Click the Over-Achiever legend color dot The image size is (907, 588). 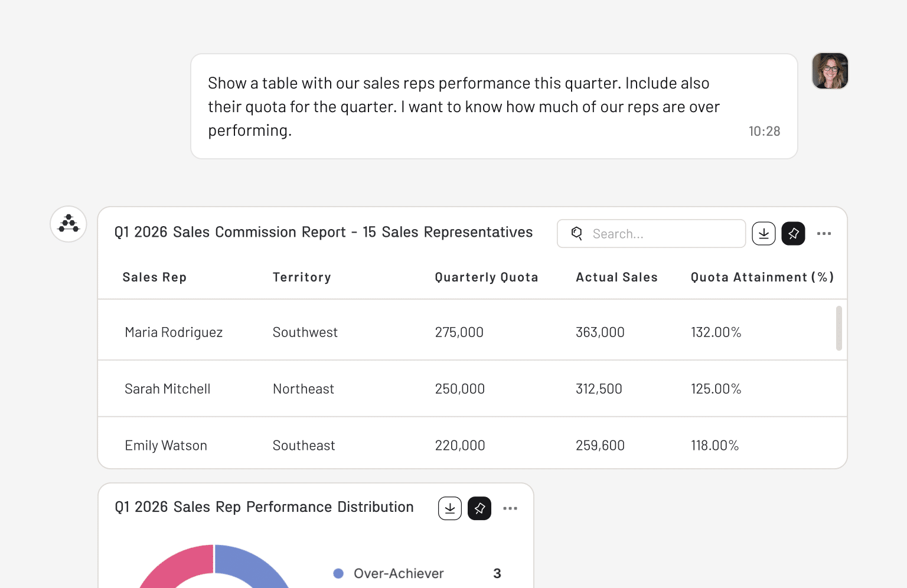pos(338,573)
